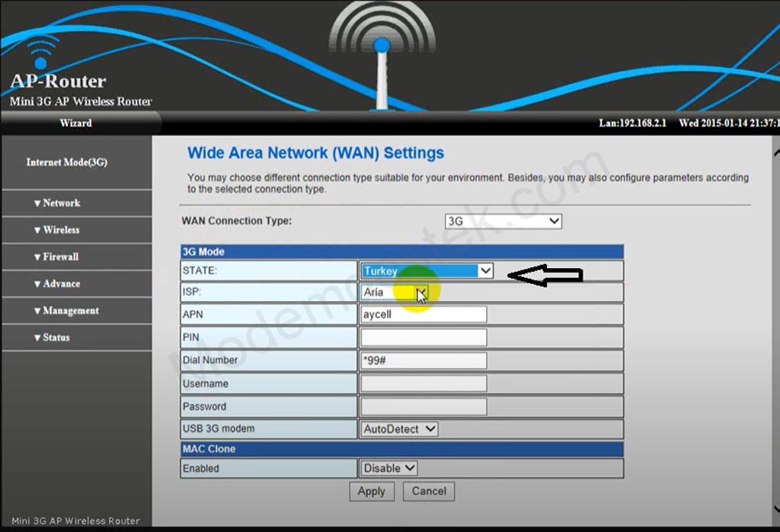Click the Dial Number input field
780x532 pixels.
424,360
